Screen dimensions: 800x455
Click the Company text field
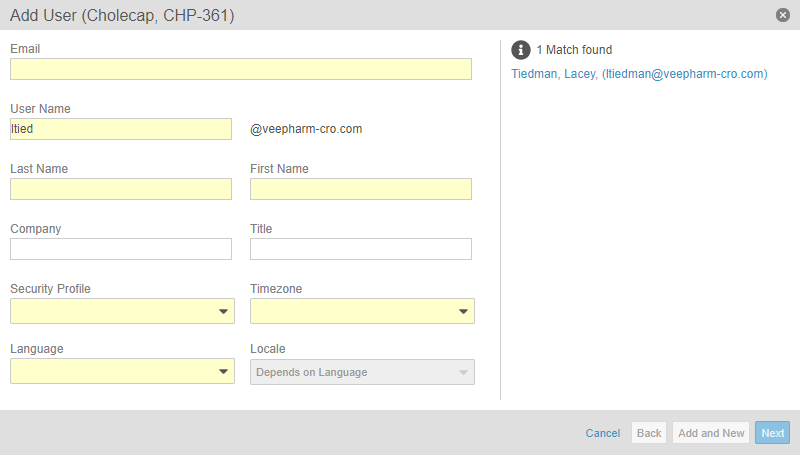[121, 249]
